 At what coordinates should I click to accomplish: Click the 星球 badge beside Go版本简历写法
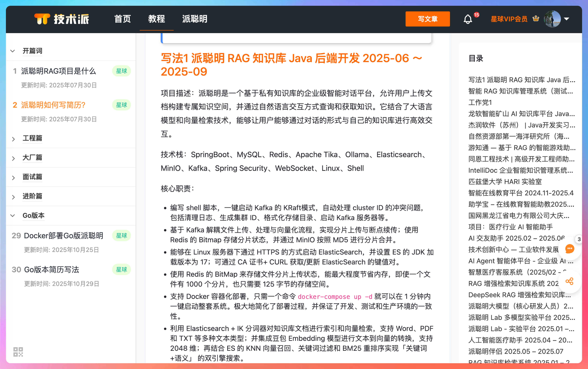[121, 269]
